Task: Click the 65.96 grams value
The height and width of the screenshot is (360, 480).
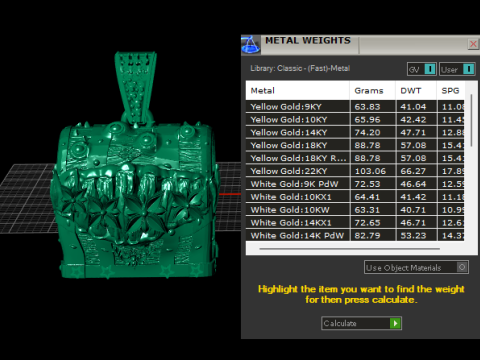Action: click(x=367, y=119)
